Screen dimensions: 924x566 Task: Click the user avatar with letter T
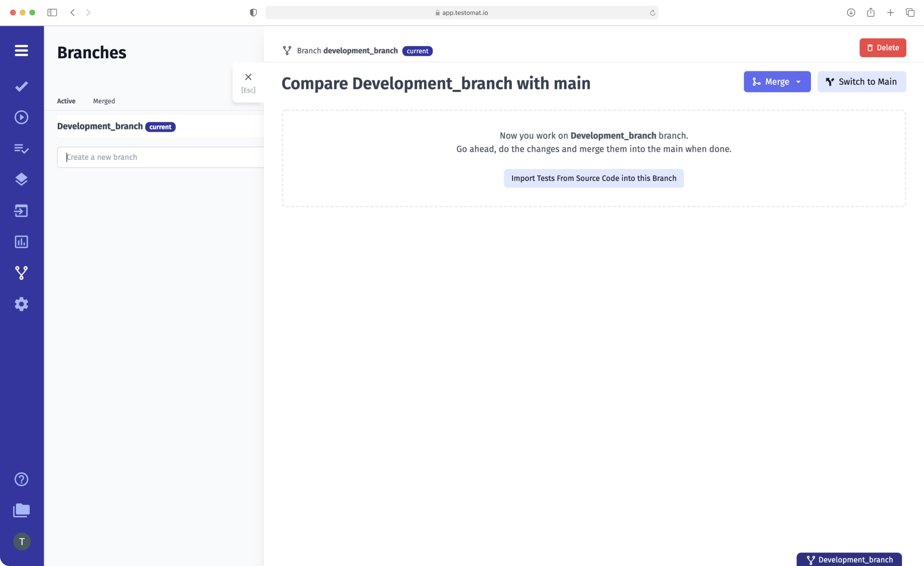[x=22, y=541]
